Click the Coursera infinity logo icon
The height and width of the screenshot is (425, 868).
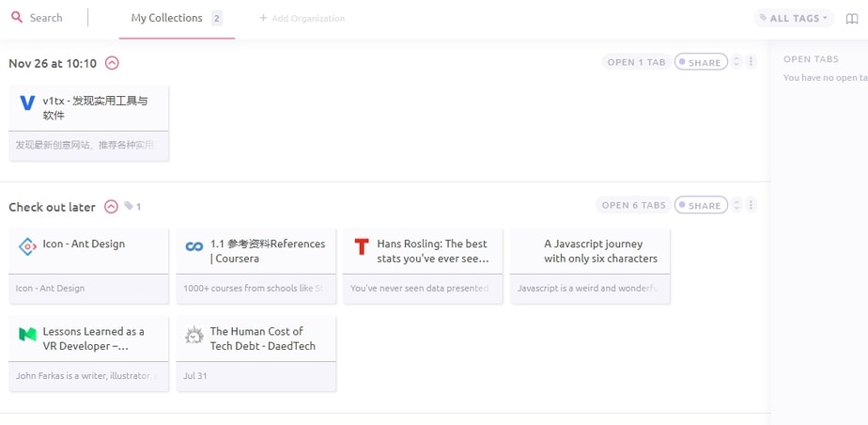click(194, 246)
